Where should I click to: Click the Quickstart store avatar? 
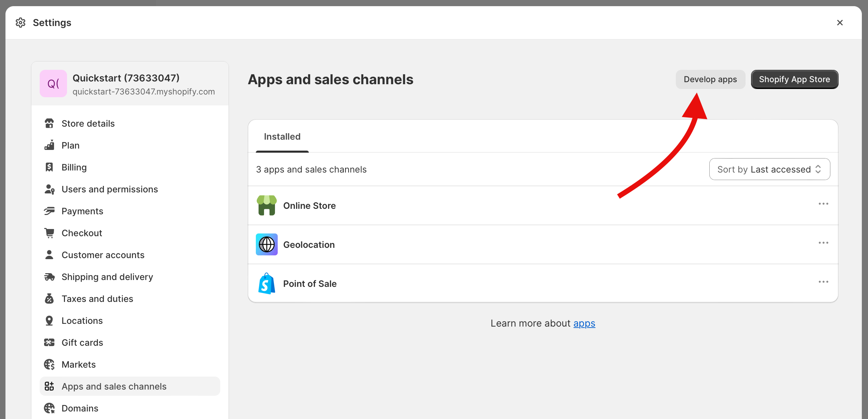pyautogui.click(x=53, y=84)
